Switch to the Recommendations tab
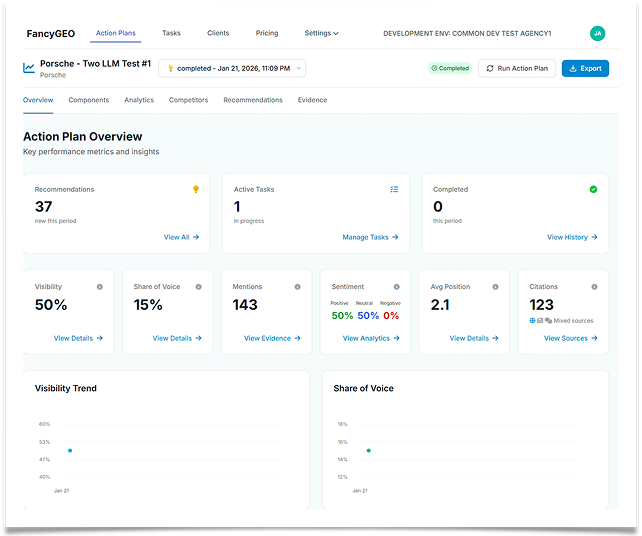 pos(253,100)
